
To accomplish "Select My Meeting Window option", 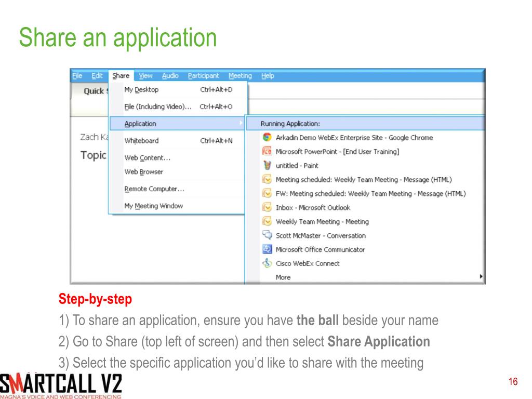I will click(178, 206).
